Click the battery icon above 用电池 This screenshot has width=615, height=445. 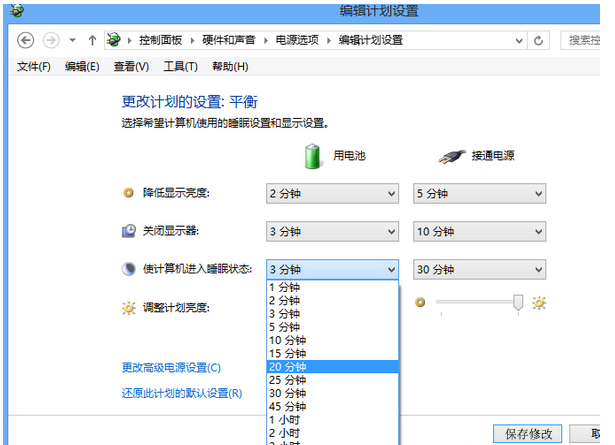315,156
